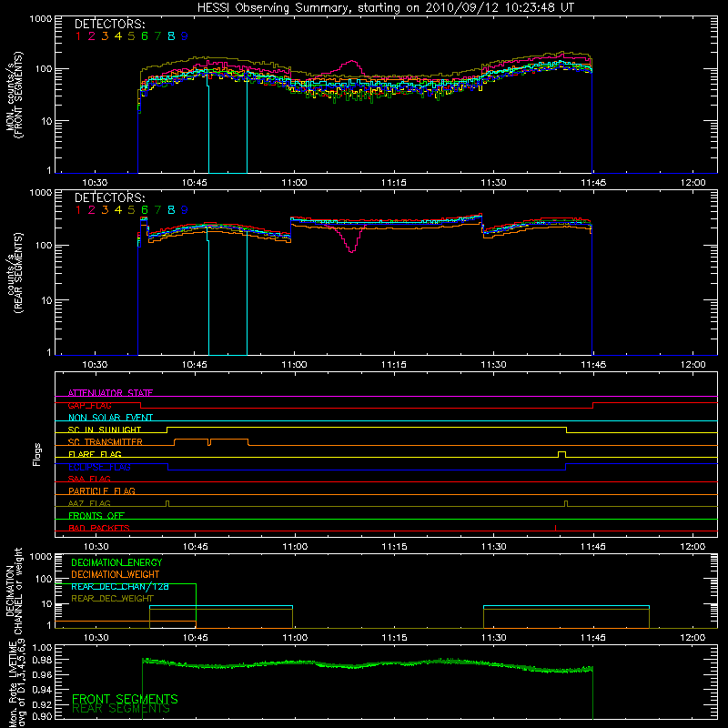The width and height of the screenshot is (728, 728).
Task: Click the vertical Flags axis title
Action: pos(37,454)
